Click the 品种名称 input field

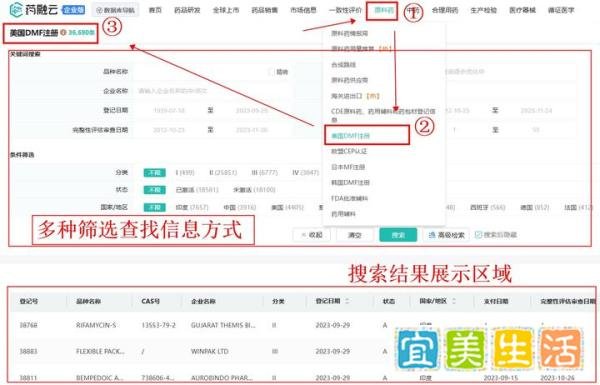pos(199,72)
